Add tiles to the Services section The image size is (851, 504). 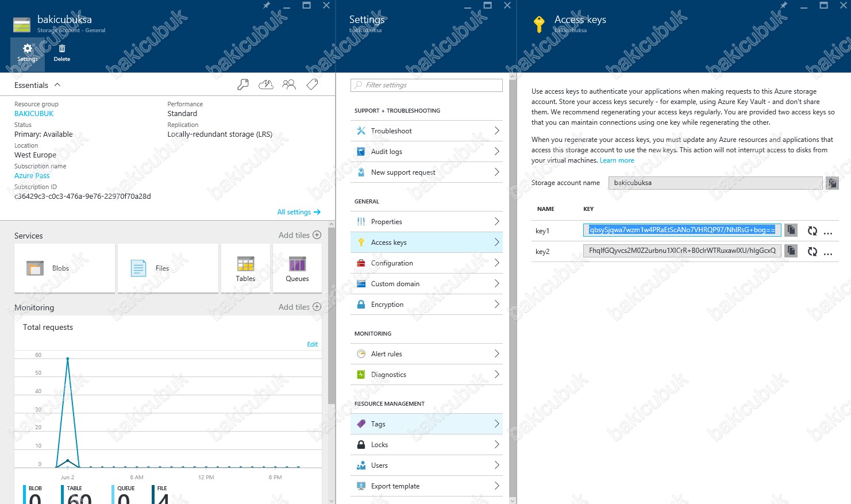(x=299, y=235)
